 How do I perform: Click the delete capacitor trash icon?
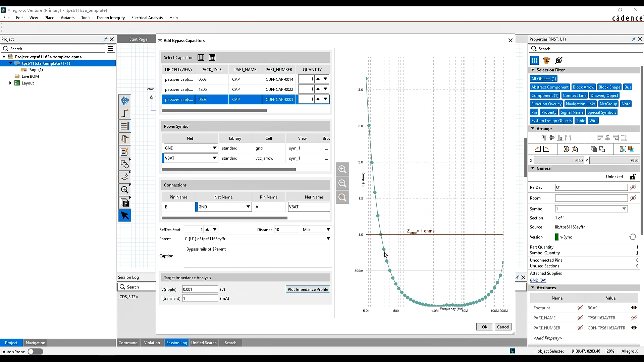(x=212, y=58)
